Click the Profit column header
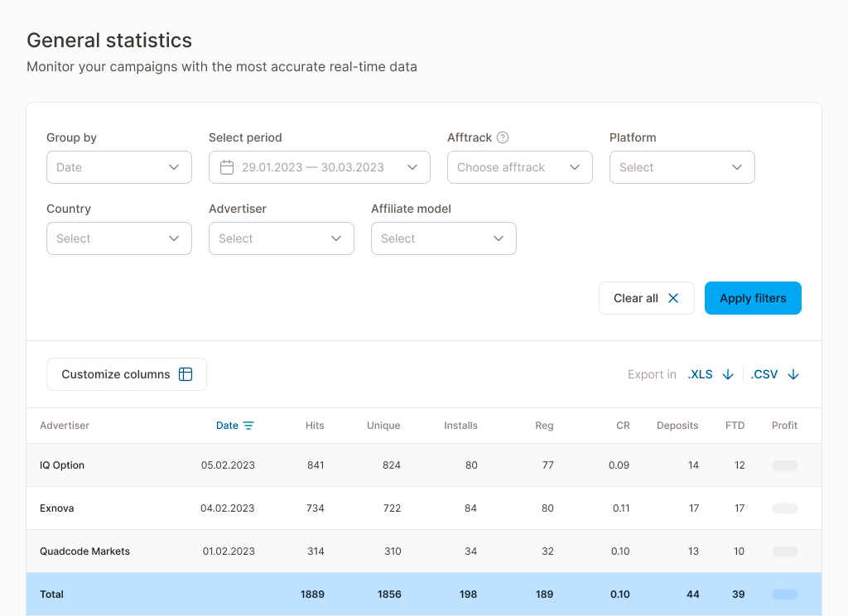Viewport: 848px width, 616px height. tap(784, 426)
